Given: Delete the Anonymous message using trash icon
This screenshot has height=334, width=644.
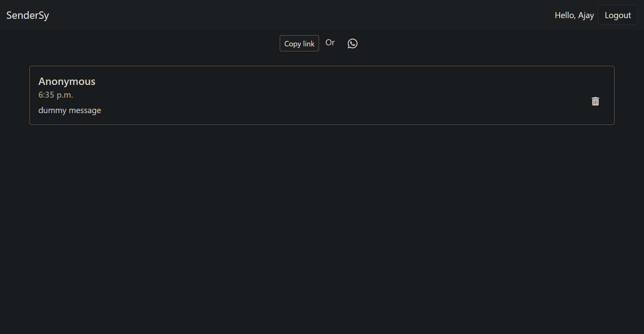Looking at the screenshot, I should pos(595,101).
